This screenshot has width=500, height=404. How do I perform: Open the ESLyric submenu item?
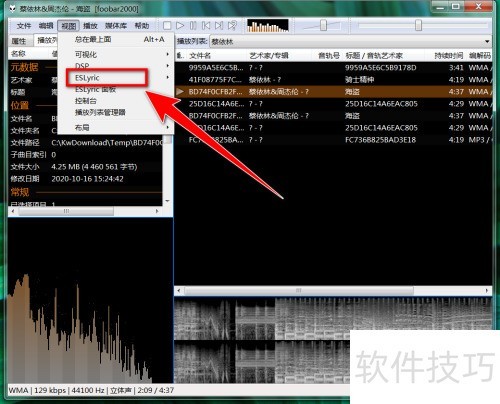tap(116, 78)
